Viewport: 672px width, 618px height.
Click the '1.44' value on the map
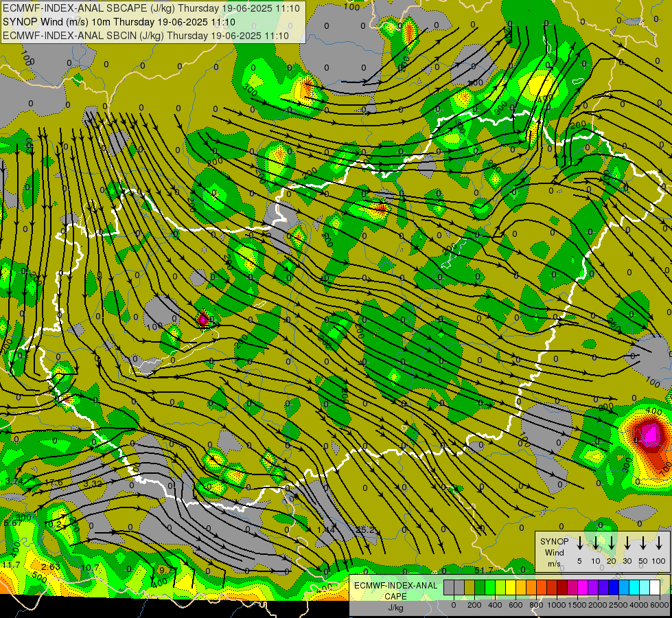pyautogui.click(x=326, y=530)
